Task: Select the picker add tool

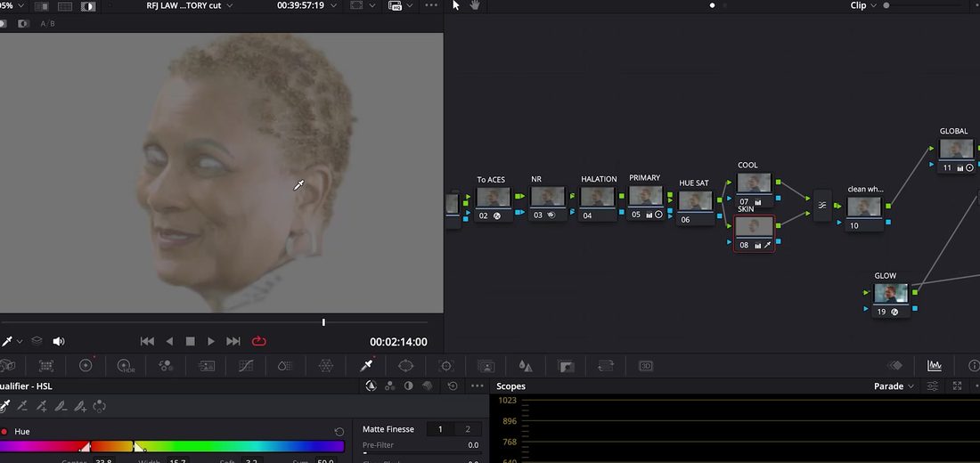Action: coord(41,406)
